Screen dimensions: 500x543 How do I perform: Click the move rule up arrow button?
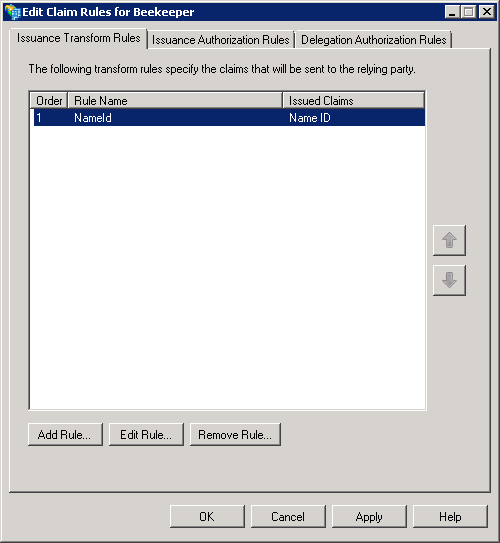[449, 240]
